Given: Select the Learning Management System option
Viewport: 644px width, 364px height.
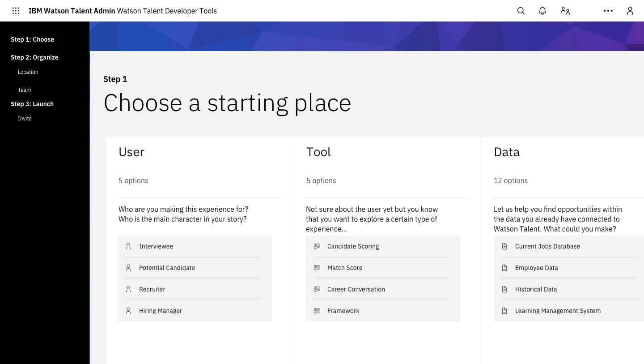Looking at the screenshot, I should (569, 311).
